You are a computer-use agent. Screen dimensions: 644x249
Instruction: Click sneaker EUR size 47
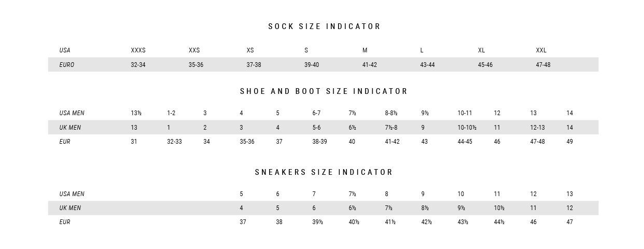click(570, 222)
